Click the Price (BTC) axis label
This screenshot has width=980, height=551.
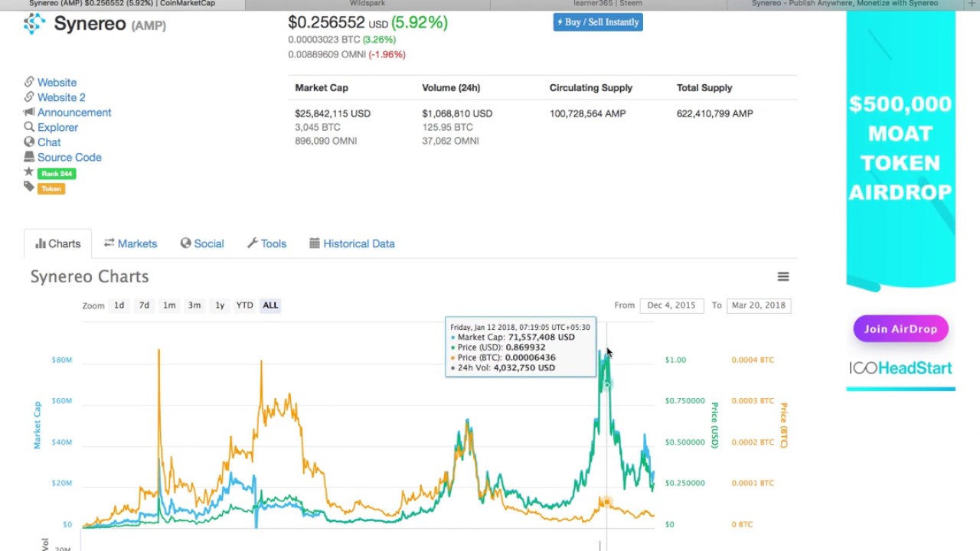click(783, 425)
